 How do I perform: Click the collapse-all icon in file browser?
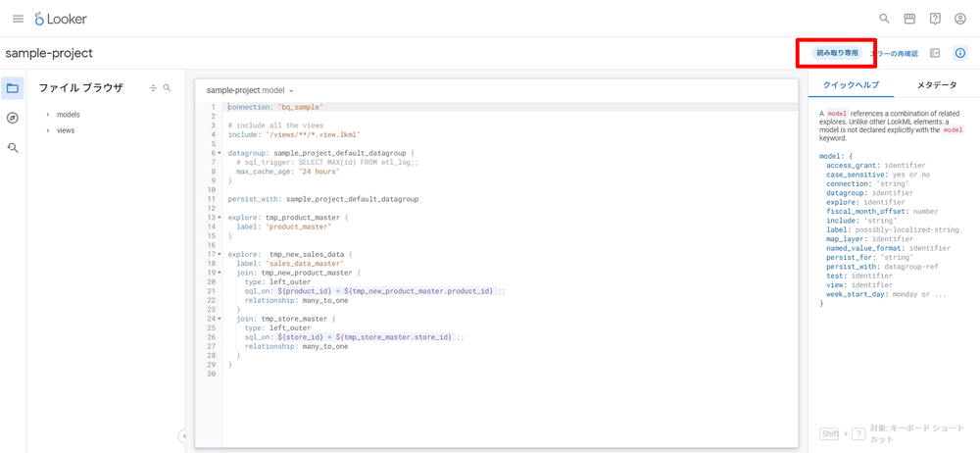pos(153,88)
